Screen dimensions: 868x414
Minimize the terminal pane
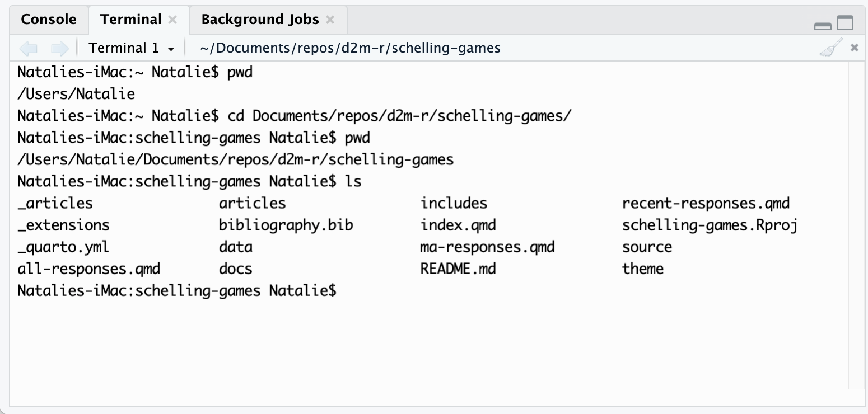click(x=823, y=25)
